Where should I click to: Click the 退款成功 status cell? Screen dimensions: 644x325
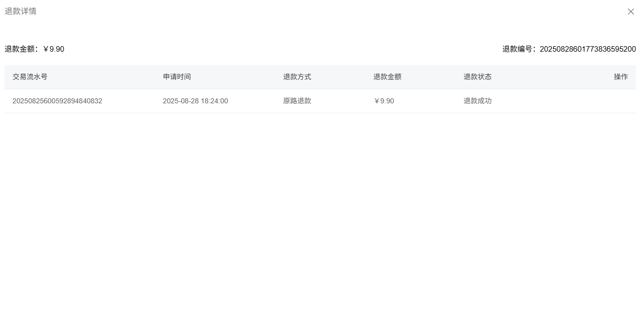(478, 101)
